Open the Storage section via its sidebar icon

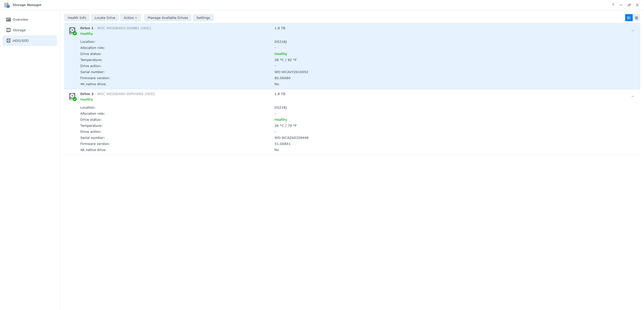pyautogui.click(x=8, y=30)
